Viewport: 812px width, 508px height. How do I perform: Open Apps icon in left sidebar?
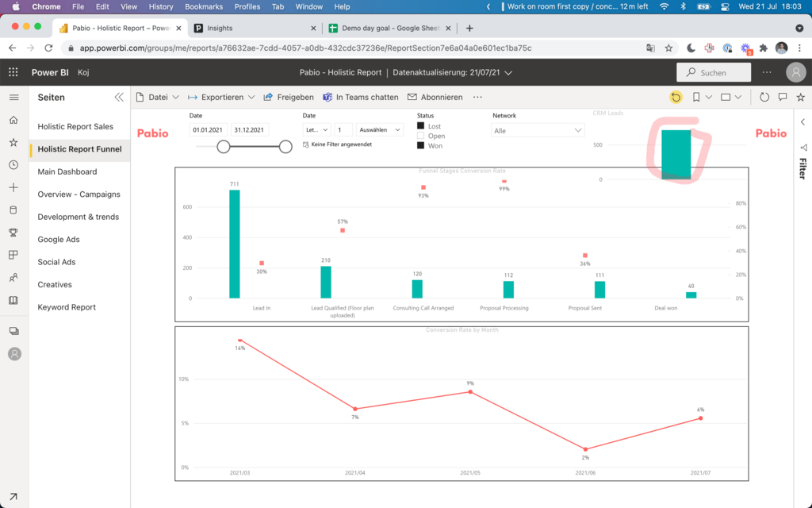pyautogui.click(x=13, y=255)
